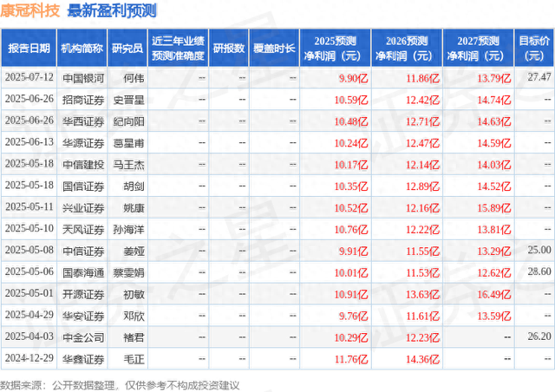Click the 华安证券 institution cell
This screenshot has height=392, width=555.
pos(83,316)
